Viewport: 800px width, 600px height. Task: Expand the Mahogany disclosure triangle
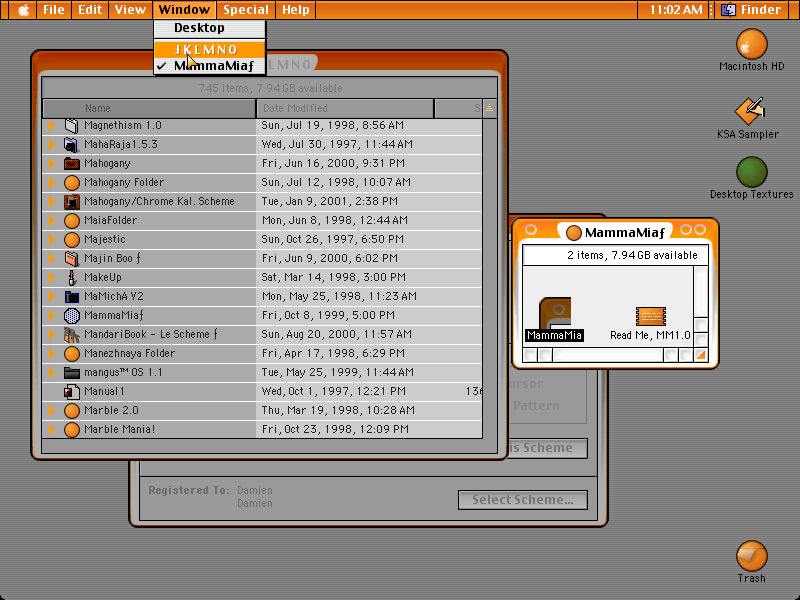[x=52, y=163]
